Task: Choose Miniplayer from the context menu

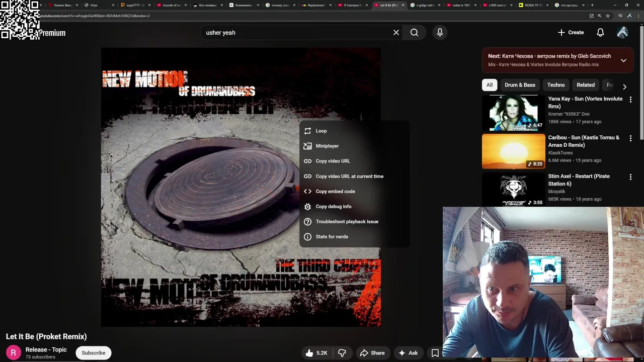Action: click(x=354, y=146)
